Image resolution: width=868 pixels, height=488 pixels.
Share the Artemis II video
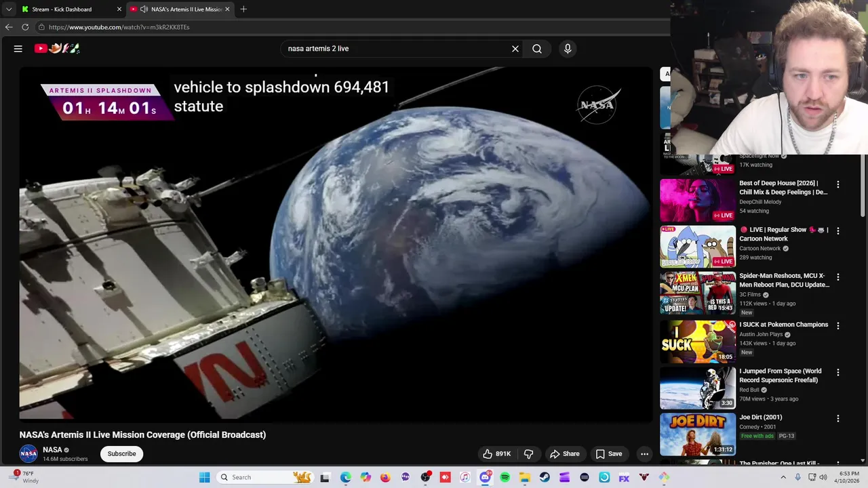pos(564,454)
